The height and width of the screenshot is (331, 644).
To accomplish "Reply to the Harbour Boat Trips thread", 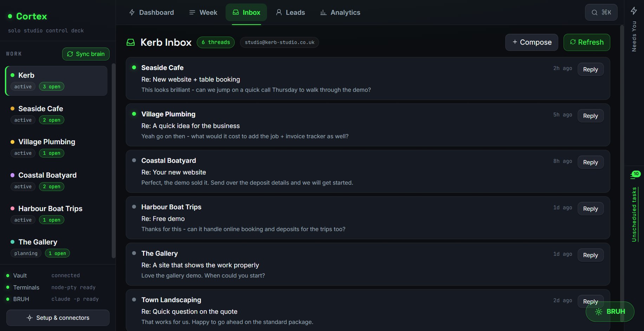I will click(x=590, y=208).
